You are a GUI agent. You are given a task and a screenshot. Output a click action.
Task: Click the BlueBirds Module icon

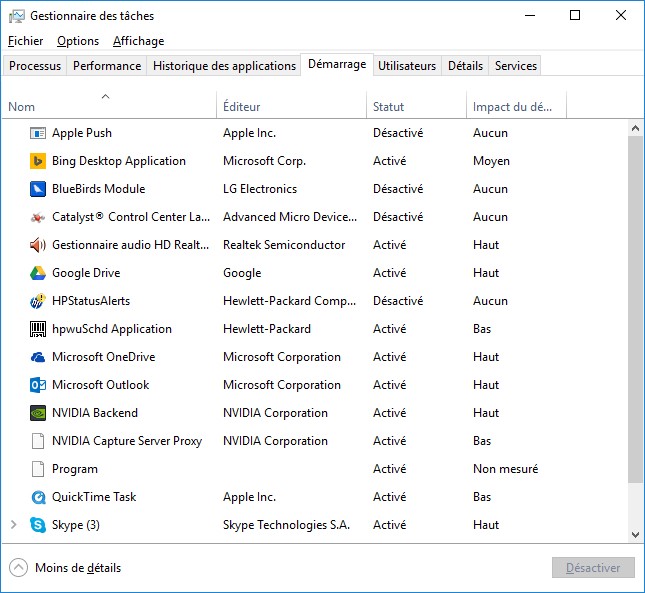[38, 189]
